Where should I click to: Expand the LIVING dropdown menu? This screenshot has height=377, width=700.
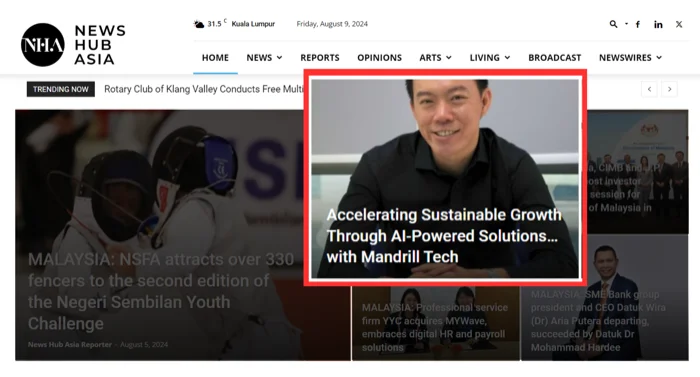tap(490, 58)
